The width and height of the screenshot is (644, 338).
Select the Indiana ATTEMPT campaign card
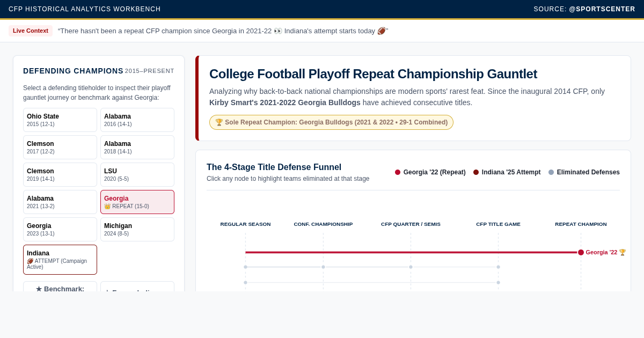[x=60, y=260]
